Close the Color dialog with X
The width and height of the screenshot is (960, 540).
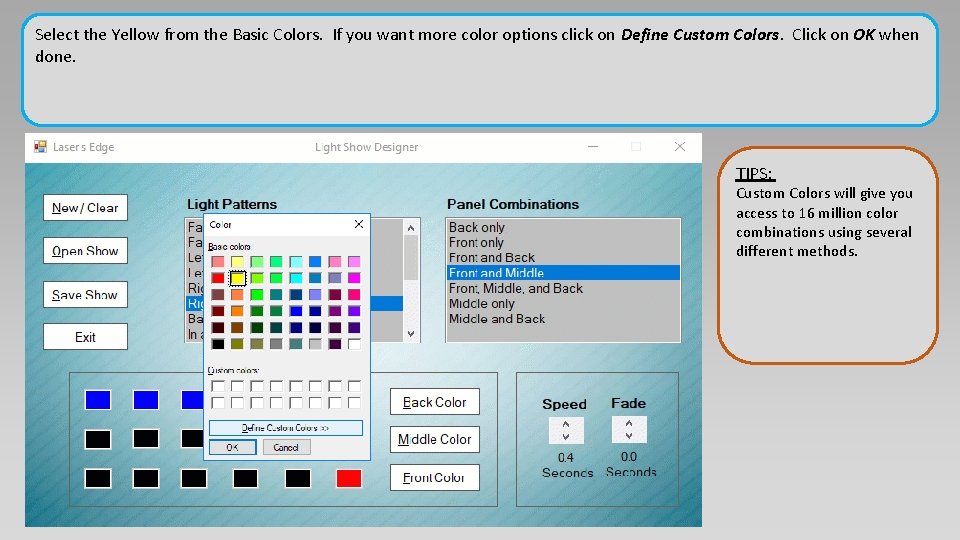coord(359,225)
